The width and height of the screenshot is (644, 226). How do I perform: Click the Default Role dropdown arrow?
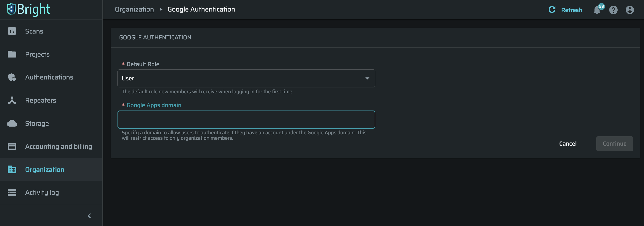(x=367, y=78)
